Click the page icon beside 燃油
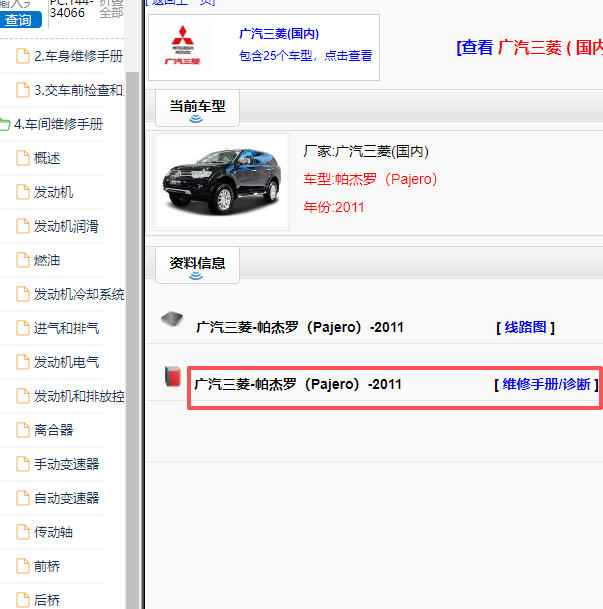603x609 pixels. point(23,260)
